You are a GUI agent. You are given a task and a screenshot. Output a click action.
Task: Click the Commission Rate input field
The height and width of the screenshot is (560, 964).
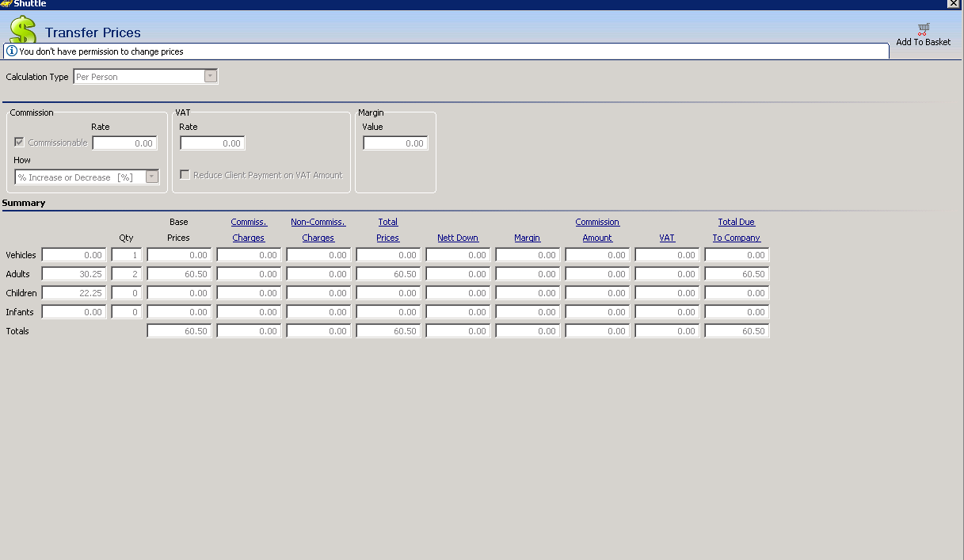point(124,143)
